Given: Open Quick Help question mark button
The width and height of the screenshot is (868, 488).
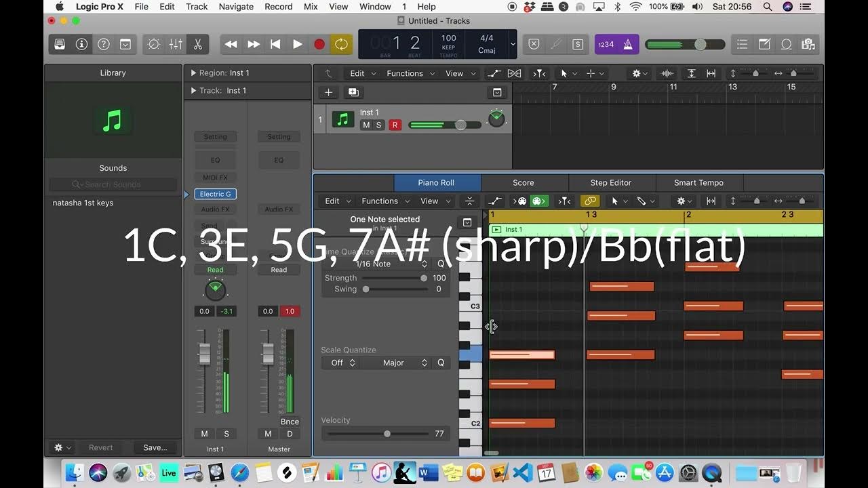Looking at the screenshot, I should point(103,44).
